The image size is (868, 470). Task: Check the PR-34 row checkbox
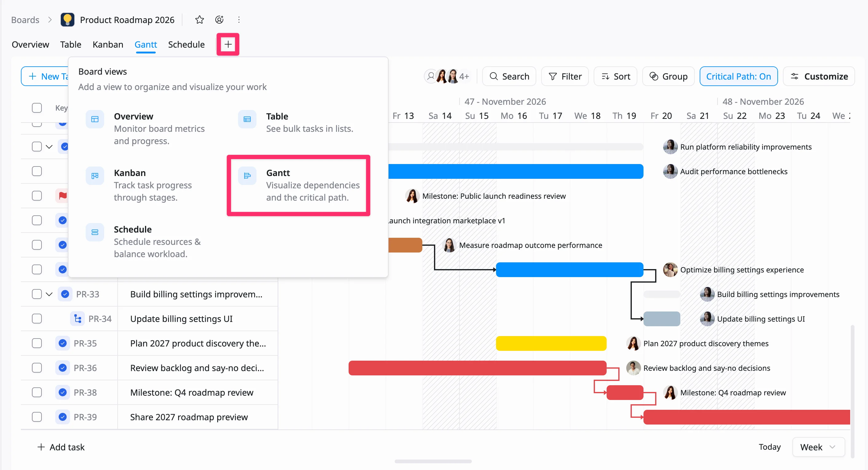pyautogui.click(x=37, y=319)
